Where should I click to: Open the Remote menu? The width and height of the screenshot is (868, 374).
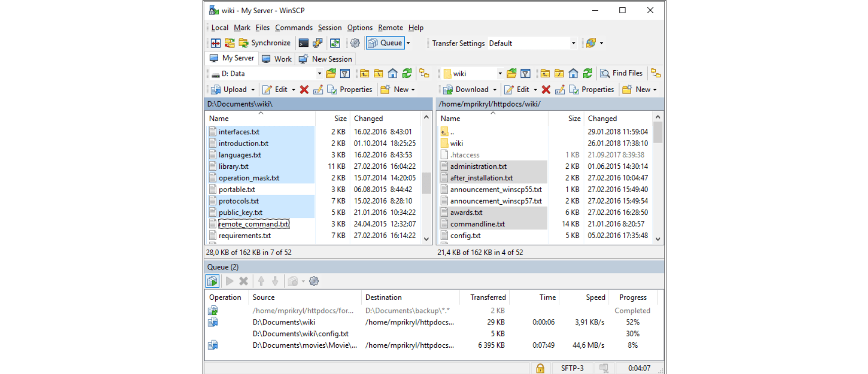pos(391,28)
